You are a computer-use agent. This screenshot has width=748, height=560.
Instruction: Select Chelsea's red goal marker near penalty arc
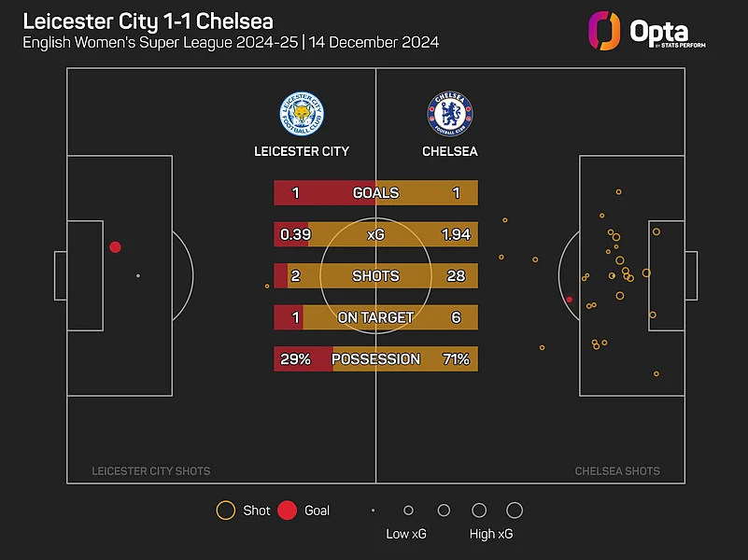click(x=569, y=300)
